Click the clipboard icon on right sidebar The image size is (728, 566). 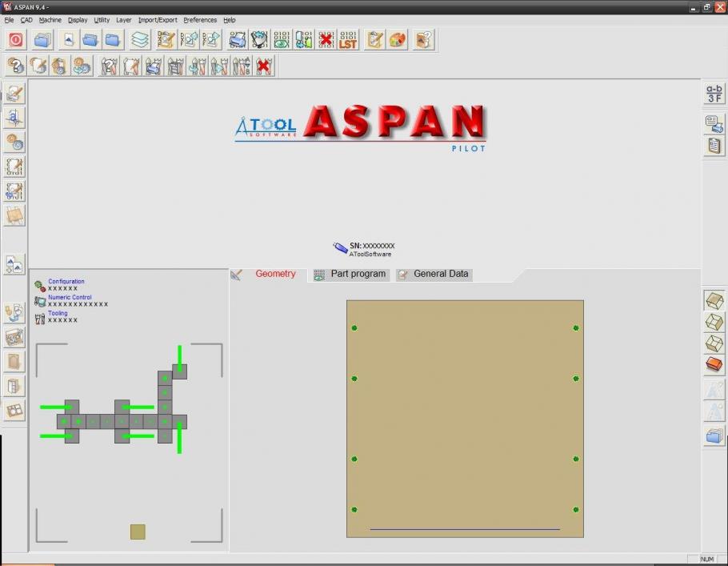pyautogui.click(x=714, y=146)
